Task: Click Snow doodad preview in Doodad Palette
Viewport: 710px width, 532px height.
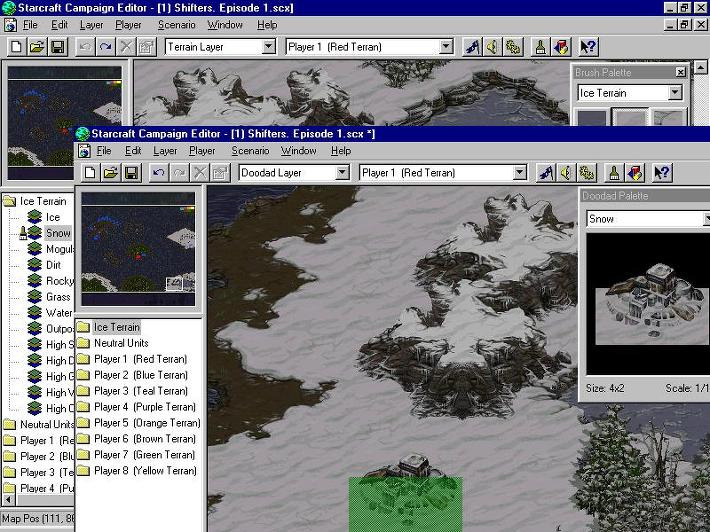Action: point(648,304)
